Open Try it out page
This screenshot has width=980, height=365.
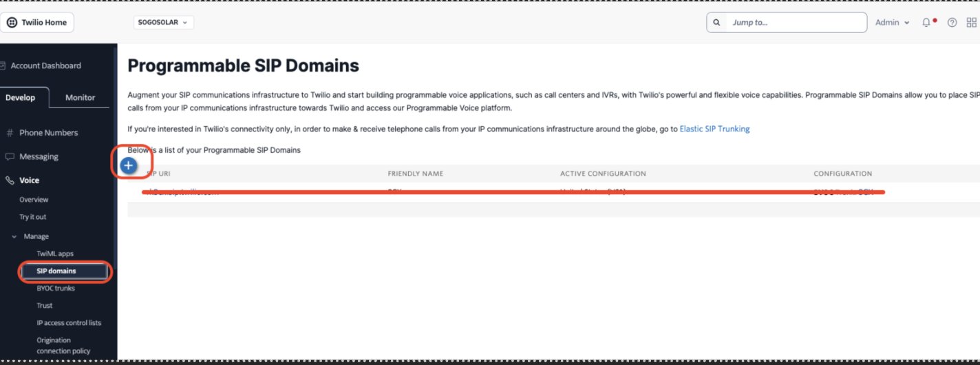32,217
